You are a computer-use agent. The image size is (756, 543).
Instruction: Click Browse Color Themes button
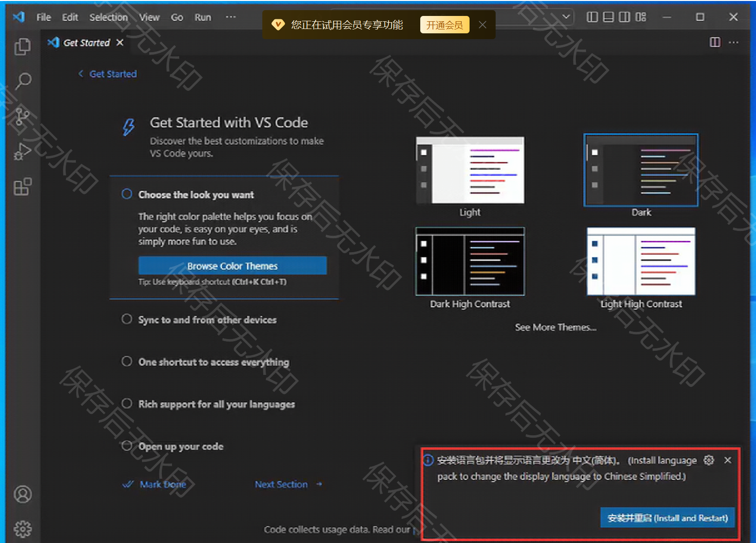click(232, 266)
